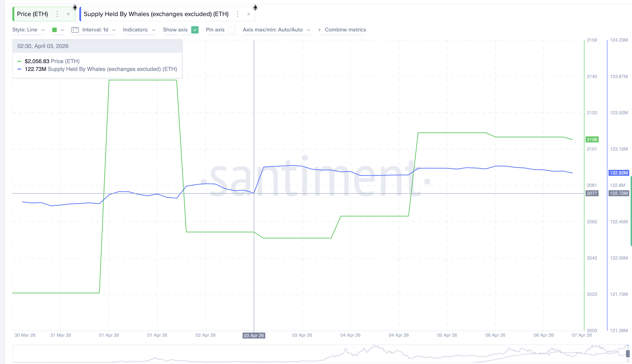
Task: Click Ethereum logo on Whales supply tab
Action: [x=255, y=8]
